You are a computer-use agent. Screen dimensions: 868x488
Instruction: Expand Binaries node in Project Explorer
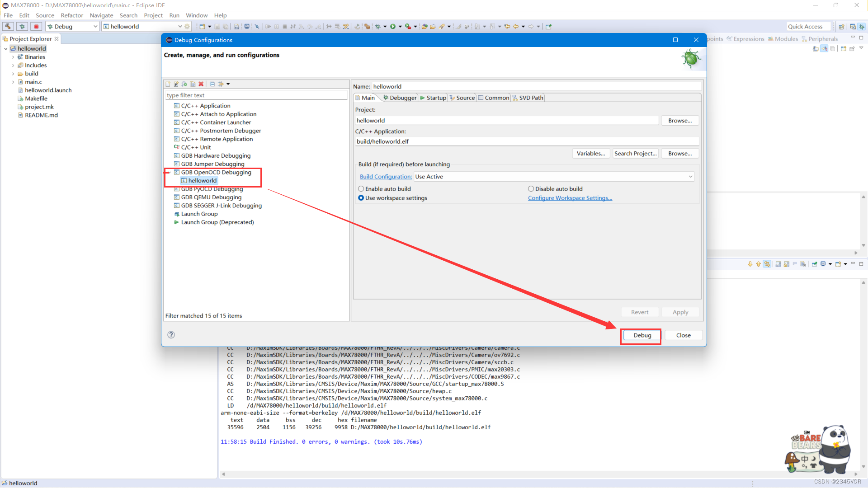(x=13, y=57)
